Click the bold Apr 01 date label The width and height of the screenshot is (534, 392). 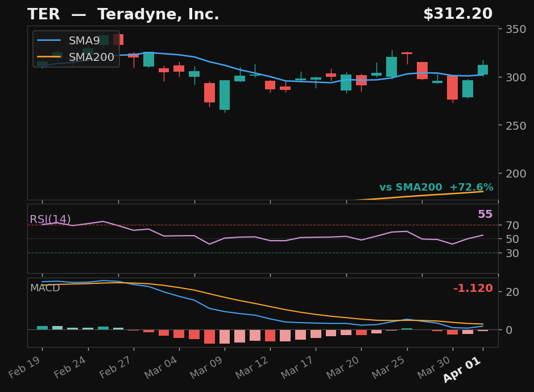[462, 370]
